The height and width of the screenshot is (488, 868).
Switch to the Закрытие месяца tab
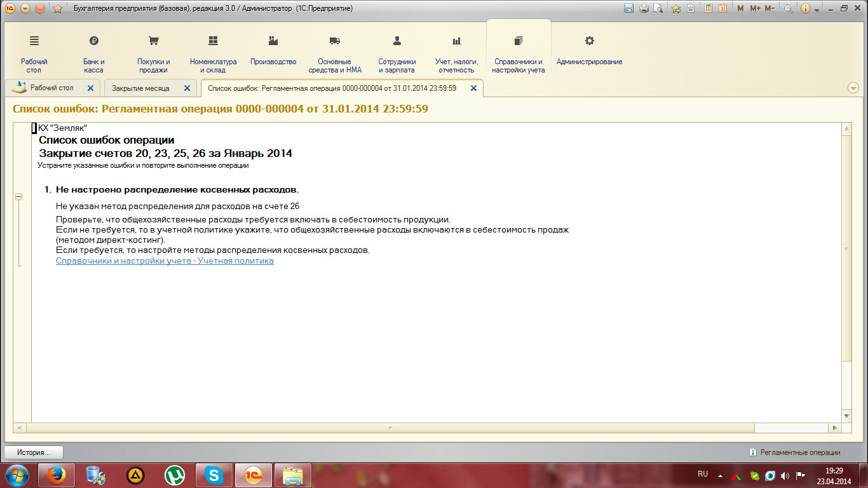140,88
